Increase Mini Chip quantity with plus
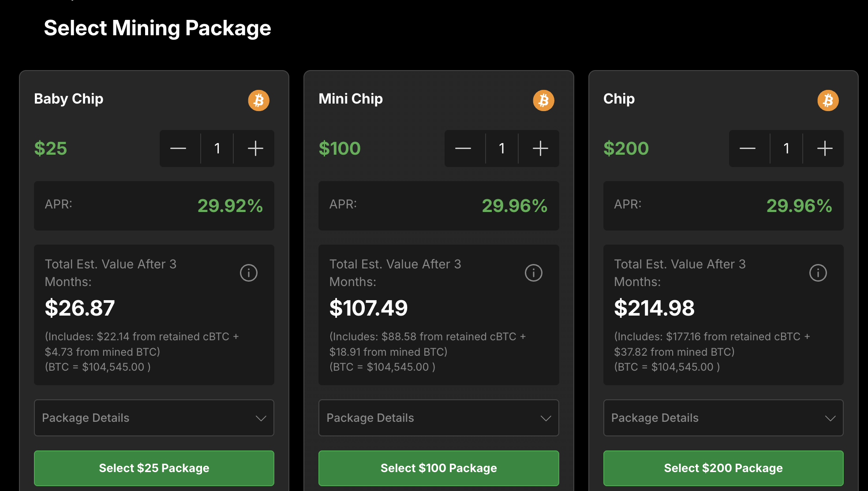The width and height of the screenshot is (868, 491). point(540,149)
